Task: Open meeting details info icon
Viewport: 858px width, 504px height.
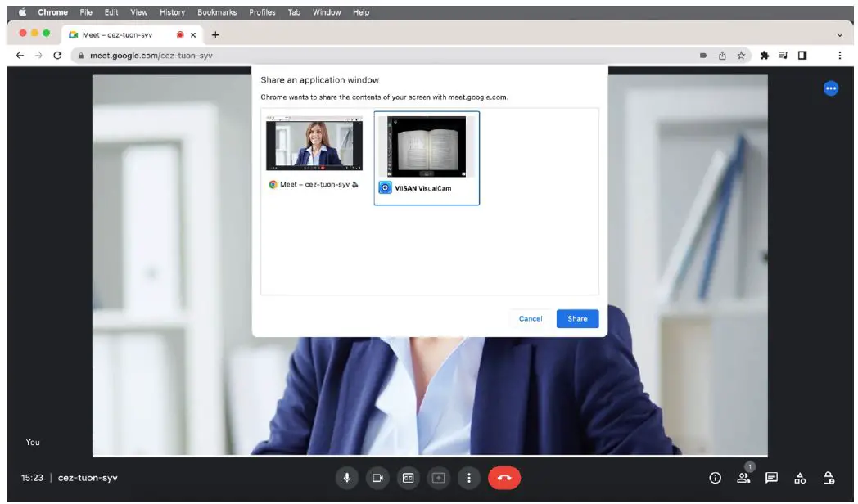Action: (715, 478)
